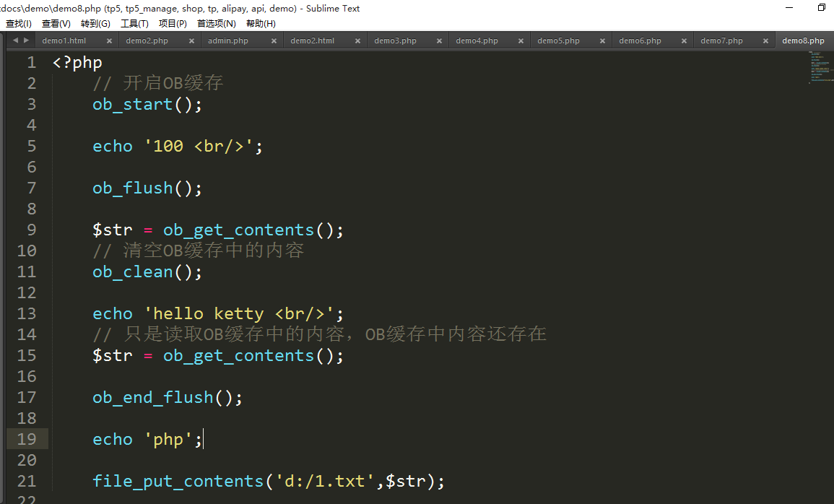Open the 查看(V) menu
This screenshot has height=504, width=834.
click(x=56, y=24)
